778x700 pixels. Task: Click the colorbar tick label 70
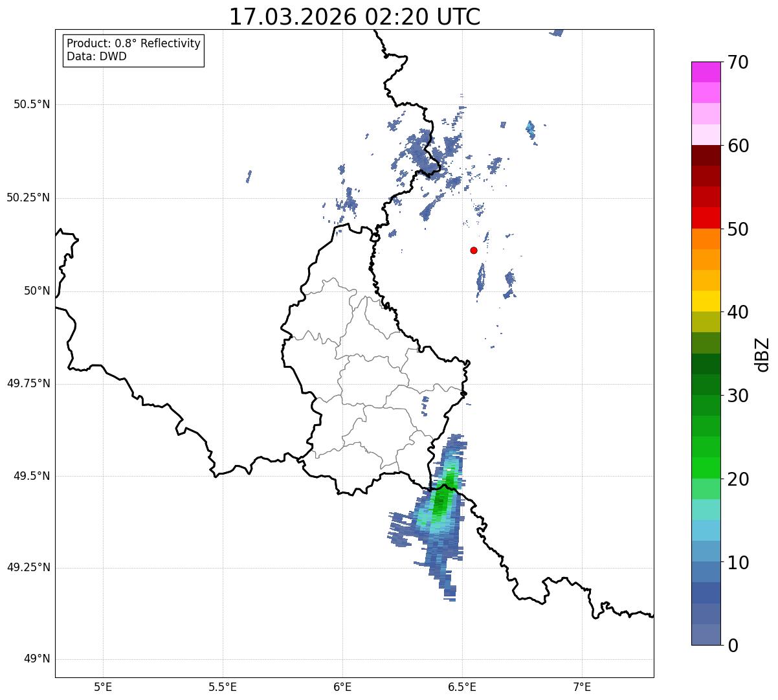coord(739,62)
